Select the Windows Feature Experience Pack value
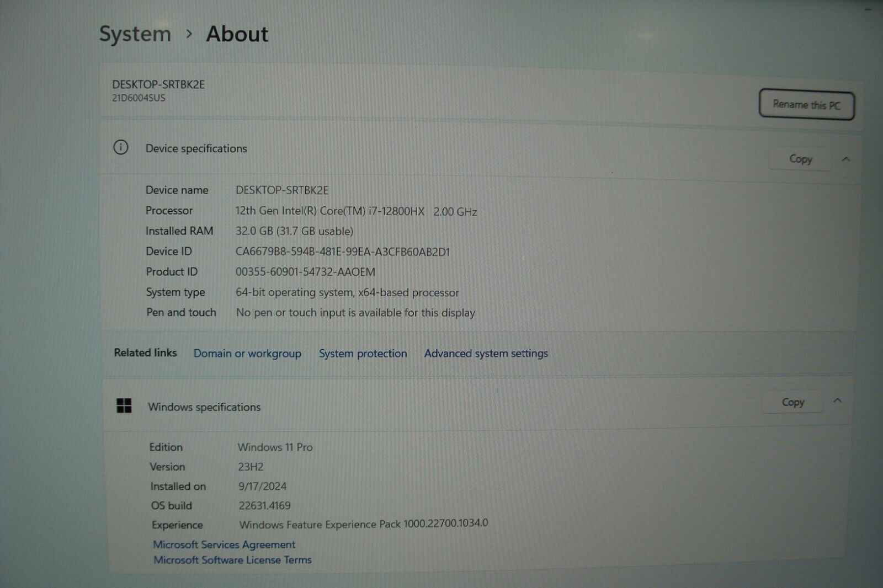The height and width of the screenshot is (588, 883). coord(364,524)
